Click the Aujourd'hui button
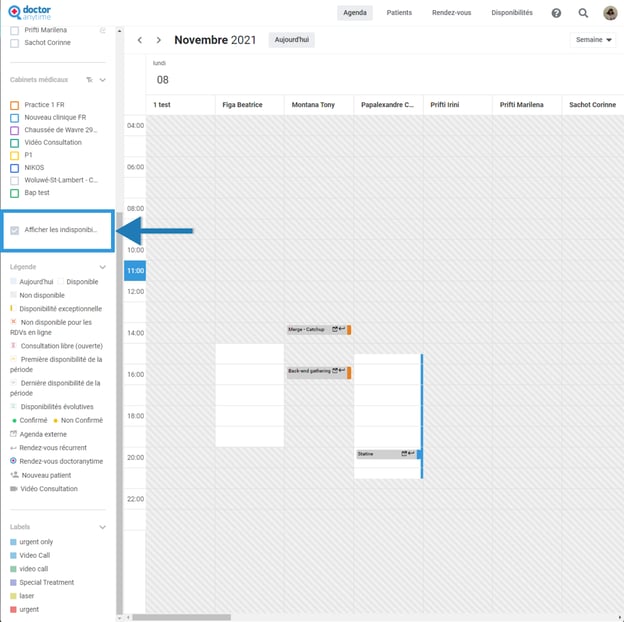Image resolution: width=624 pixels, height=622 pixels. (291, 40)
